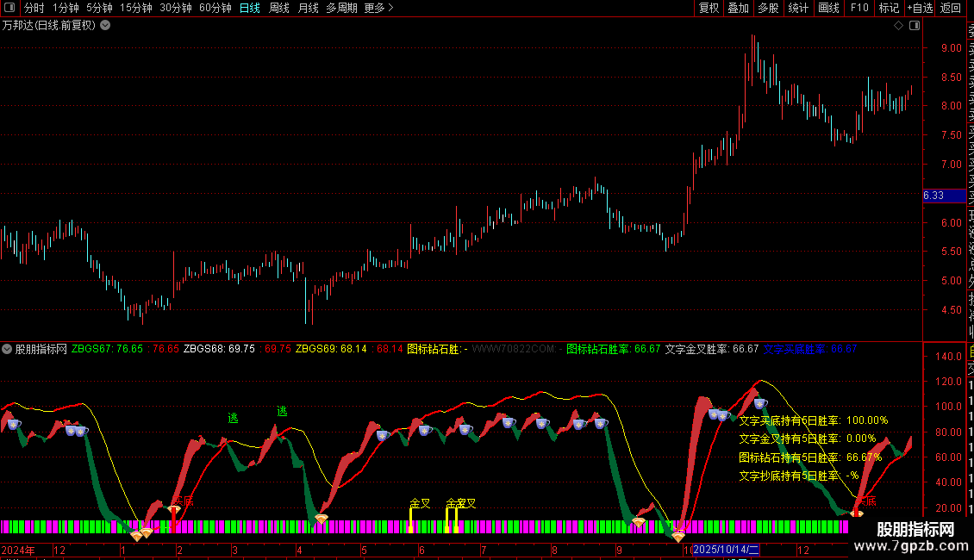974x560 pixels.
Task: Click the 图标钻石胜率: 66.67 readout
Action: click(613, 349)
